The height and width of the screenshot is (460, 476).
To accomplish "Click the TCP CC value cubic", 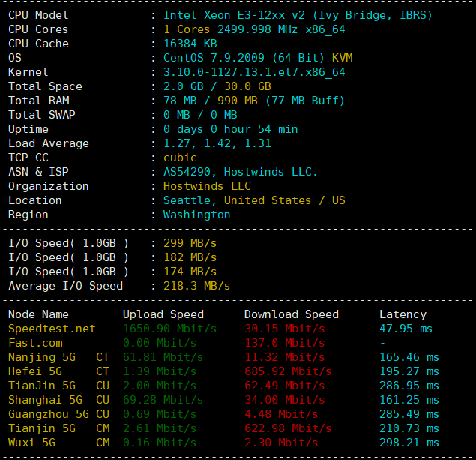I will pyautogui.click(x=180, y=158).
